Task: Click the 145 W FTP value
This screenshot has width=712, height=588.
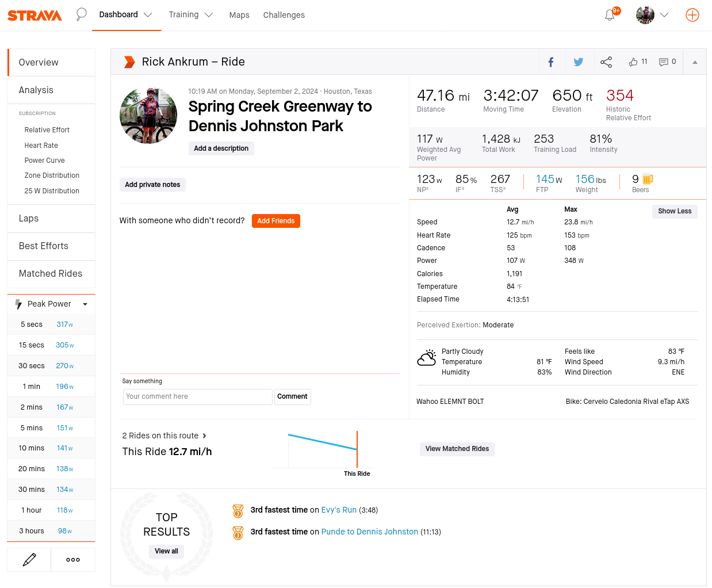Action: [x=549, y=180]
